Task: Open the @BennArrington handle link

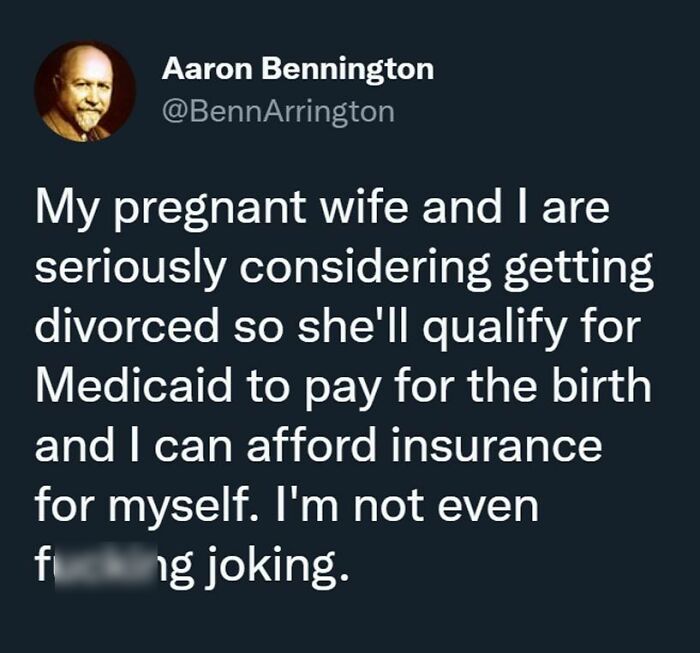Action: (278, 112)
